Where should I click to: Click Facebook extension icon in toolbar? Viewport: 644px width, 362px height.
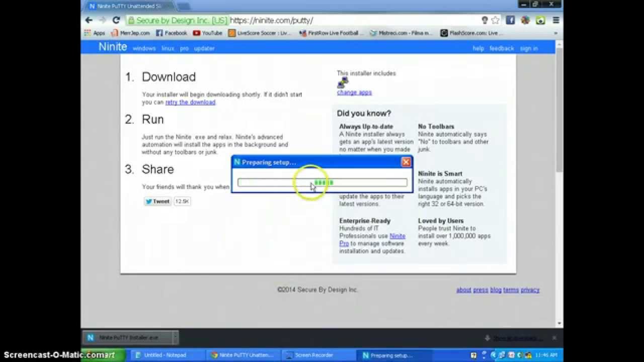(510, 20)
